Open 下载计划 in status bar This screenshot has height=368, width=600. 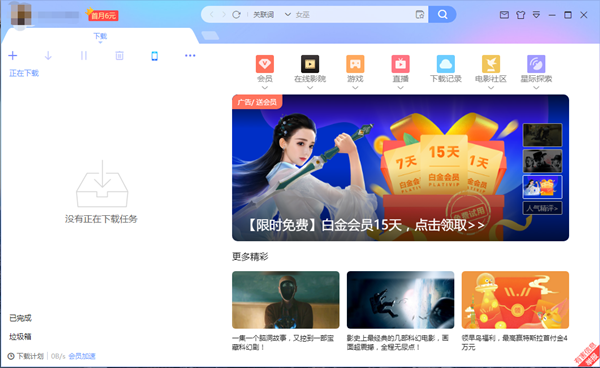[x=26, y=356]
